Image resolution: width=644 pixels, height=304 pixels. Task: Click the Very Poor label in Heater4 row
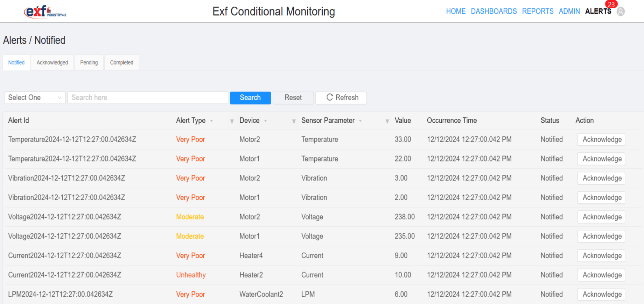(190, 256)
